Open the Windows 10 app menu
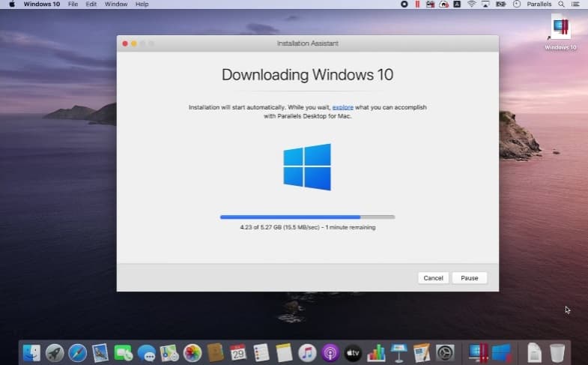The height and width of the screenshot is (365, 588). pyautogui.click(x=42, y=4)
